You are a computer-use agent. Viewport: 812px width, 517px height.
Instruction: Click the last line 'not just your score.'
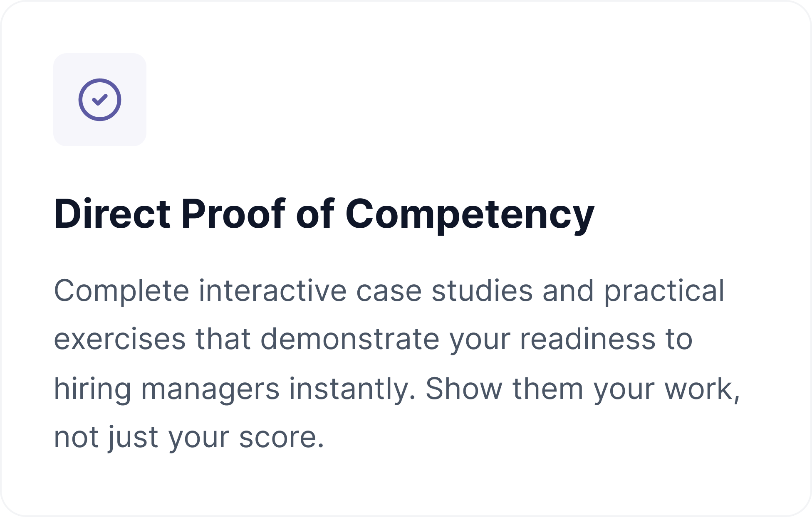(189, 438)
